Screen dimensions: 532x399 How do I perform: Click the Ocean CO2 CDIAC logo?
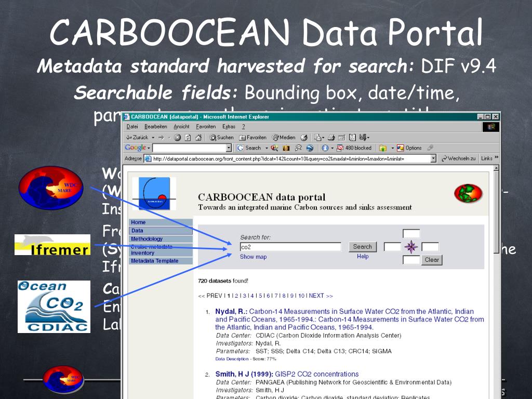tap(54, 307)
